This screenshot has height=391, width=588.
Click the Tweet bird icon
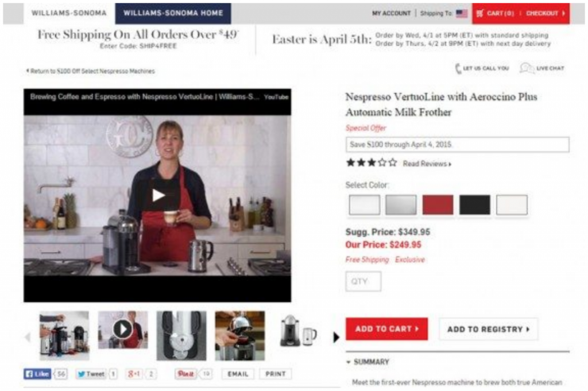(x=80, y=374)
